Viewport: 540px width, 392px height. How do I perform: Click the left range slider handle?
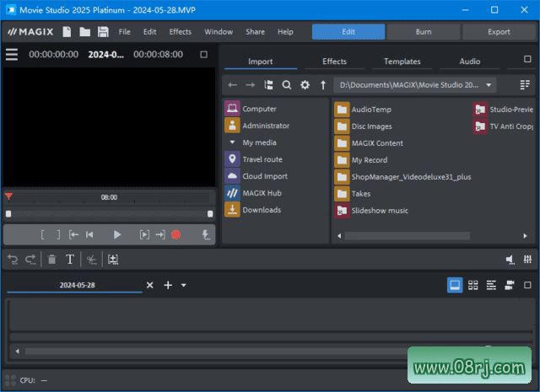point(8,214)
